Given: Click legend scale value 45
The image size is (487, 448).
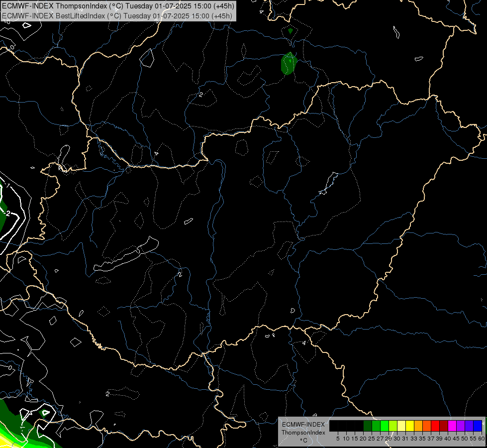Looking at the screenshot, I should (x=456, y=439).
